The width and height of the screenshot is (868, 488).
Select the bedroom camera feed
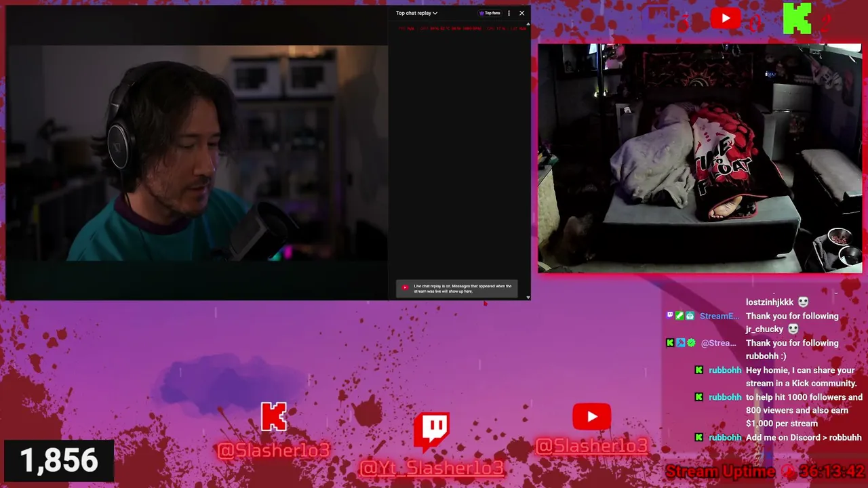tap(700, 159)
